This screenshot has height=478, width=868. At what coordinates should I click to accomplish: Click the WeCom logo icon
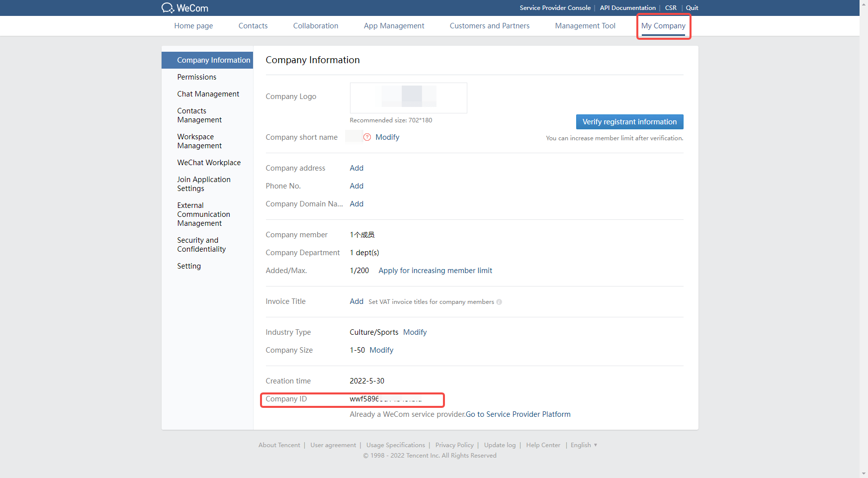168,8
